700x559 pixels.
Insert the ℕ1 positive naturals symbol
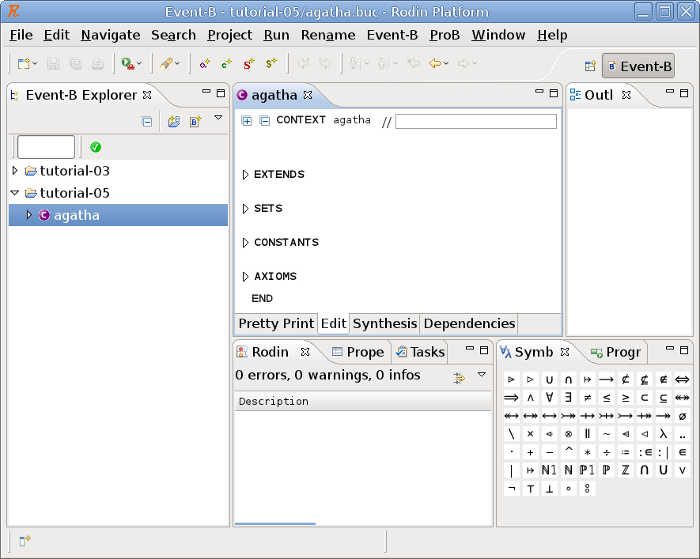coord(549,470)
